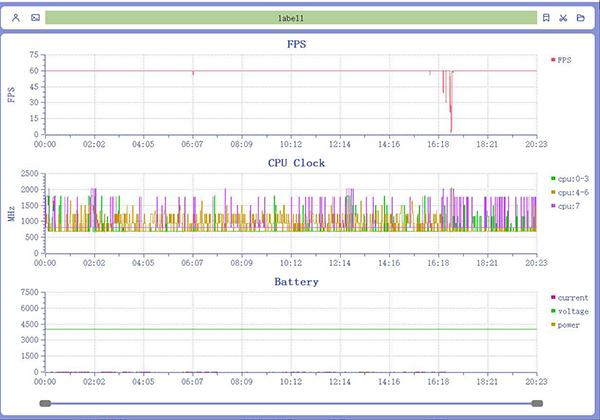This screenshot has width=600, height=420.
Task: Click the user profile icon
Action: click(x=16, y=18)
